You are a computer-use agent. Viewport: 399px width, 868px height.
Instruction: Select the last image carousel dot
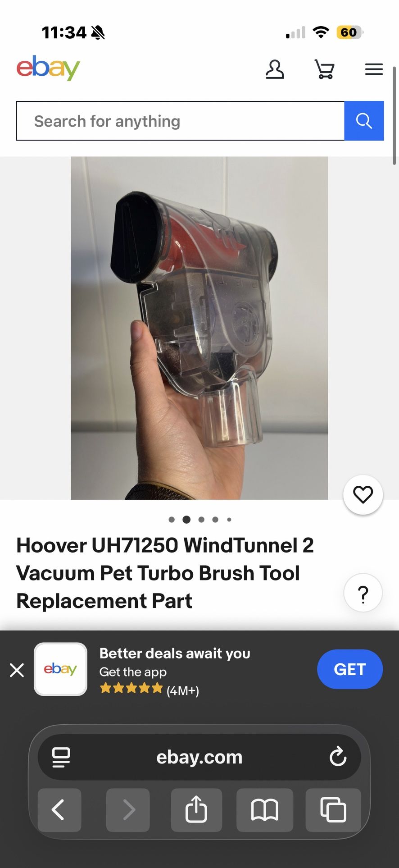coord(229,520)
